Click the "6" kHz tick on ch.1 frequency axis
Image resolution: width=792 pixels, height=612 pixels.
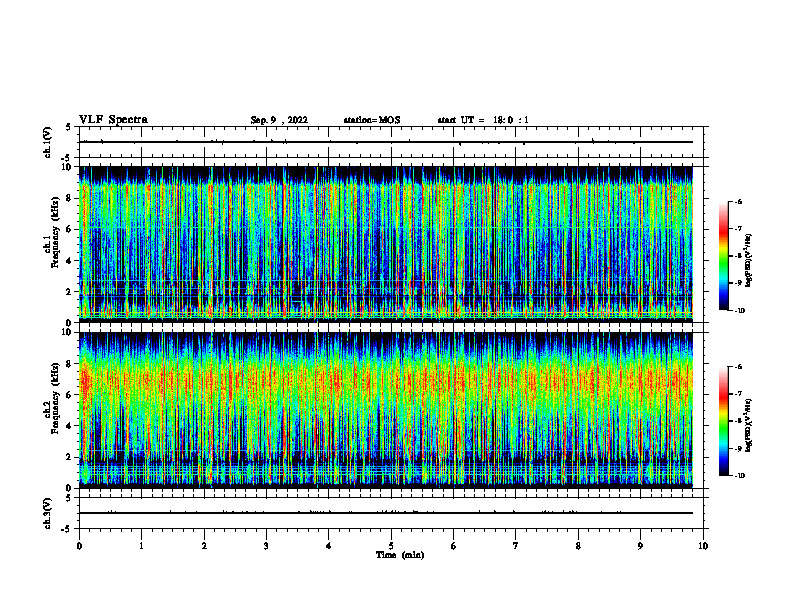(70, 229)
